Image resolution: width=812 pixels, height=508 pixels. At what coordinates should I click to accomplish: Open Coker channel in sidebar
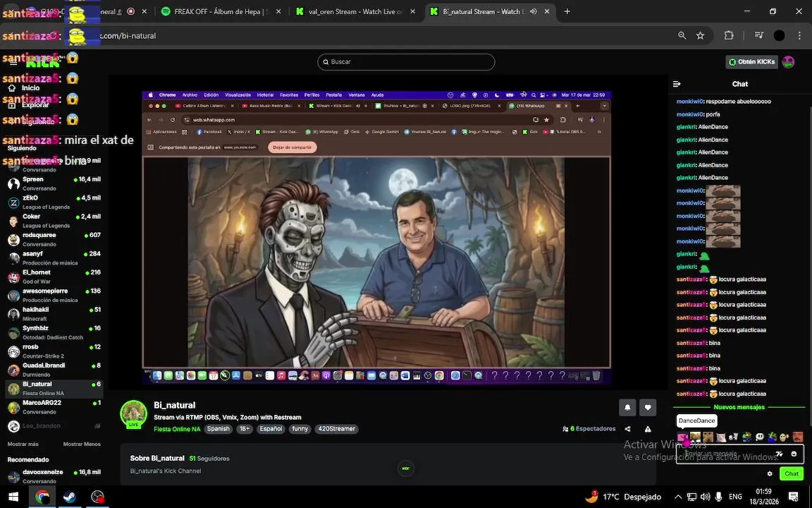(x=54, y=221)
